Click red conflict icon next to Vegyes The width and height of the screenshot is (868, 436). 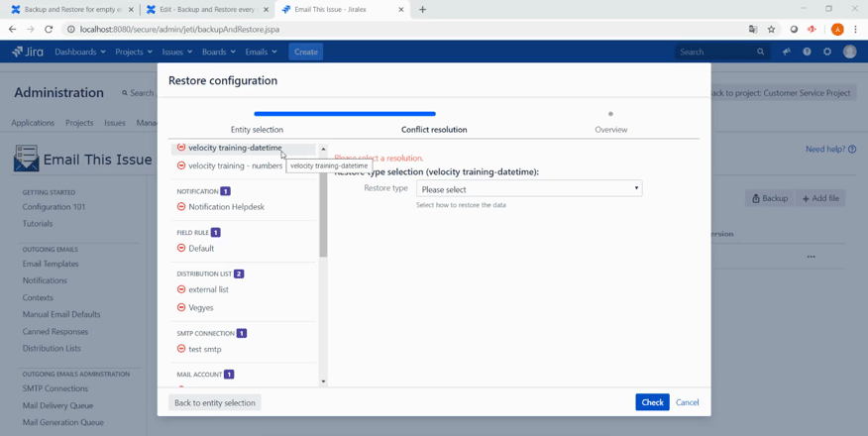click(181, 307)
